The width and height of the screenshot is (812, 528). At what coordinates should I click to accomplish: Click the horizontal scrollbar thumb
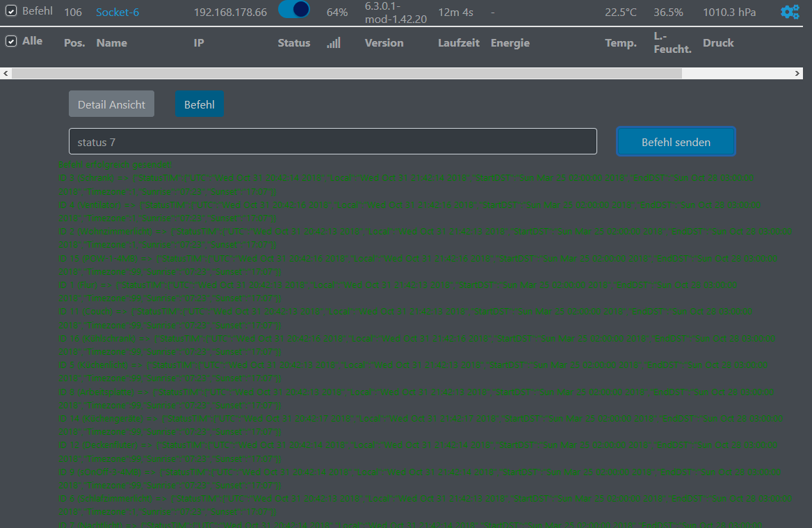pos(346,74)
